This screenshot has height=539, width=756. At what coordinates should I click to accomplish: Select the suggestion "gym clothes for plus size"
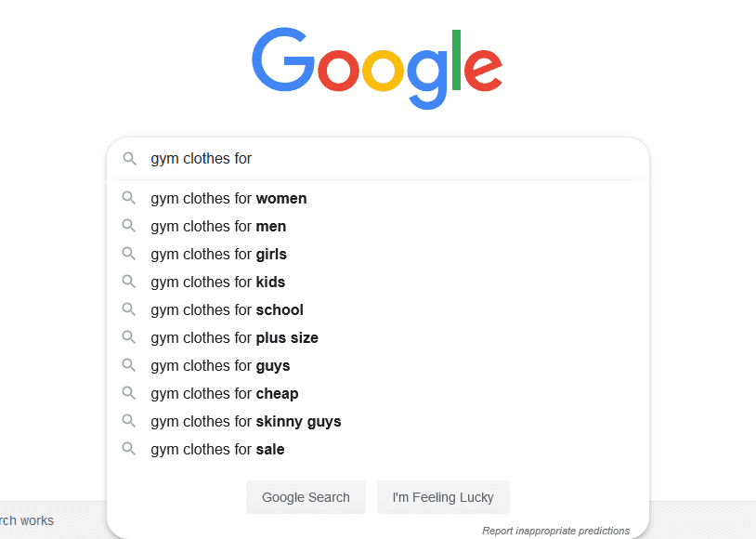click(234, 337)
